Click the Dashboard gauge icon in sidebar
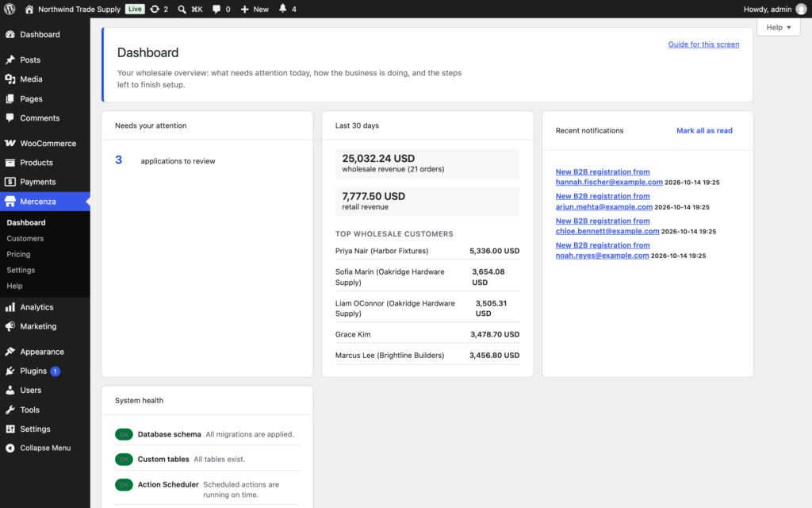The width and height of the screenshot is (812, 508). coord(10,34)
